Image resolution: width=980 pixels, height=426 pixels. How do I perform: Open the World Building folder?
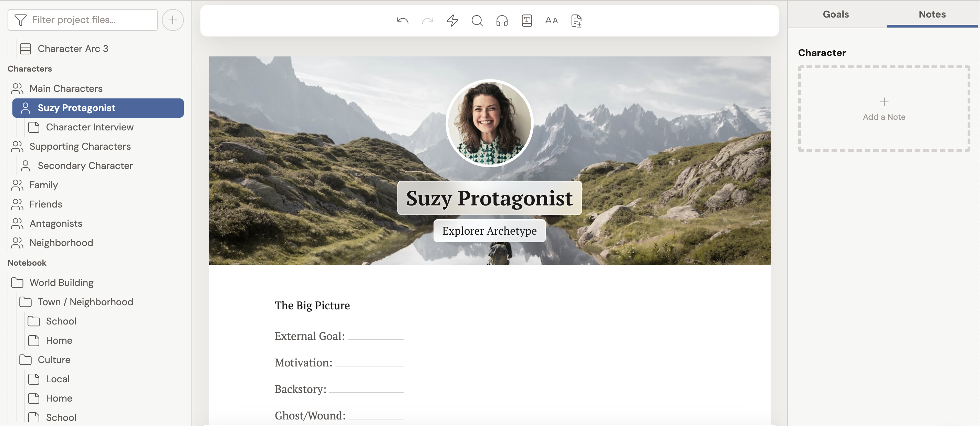pos(62,283)
